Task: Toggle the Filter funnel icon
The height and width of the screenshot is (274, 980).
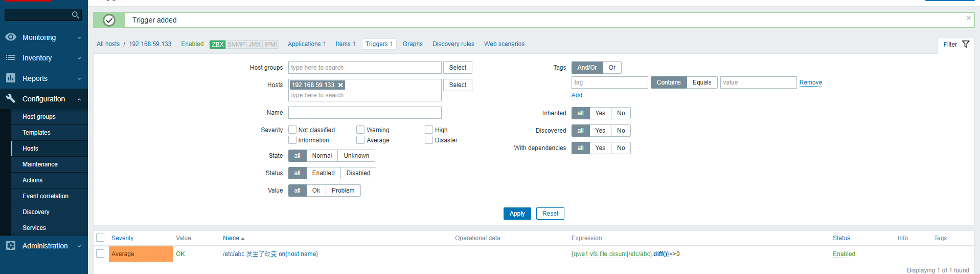Action: (966, 44)
